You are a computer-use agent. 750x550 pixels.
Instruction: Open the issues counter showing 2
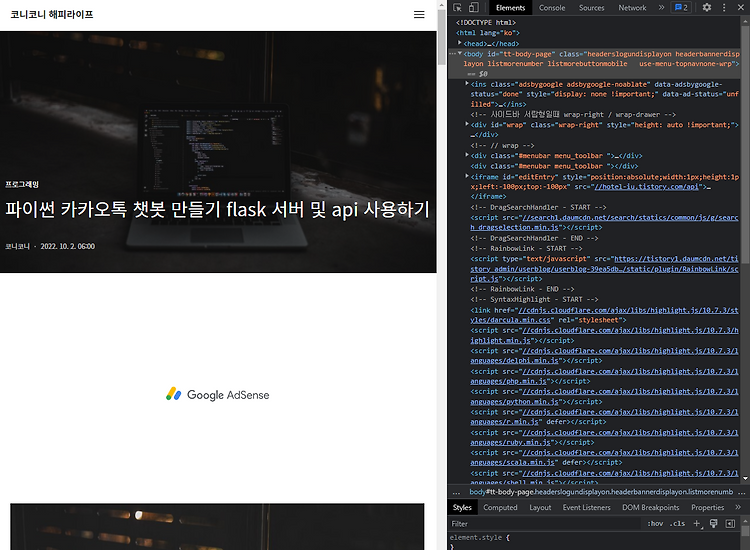point(681,8)
